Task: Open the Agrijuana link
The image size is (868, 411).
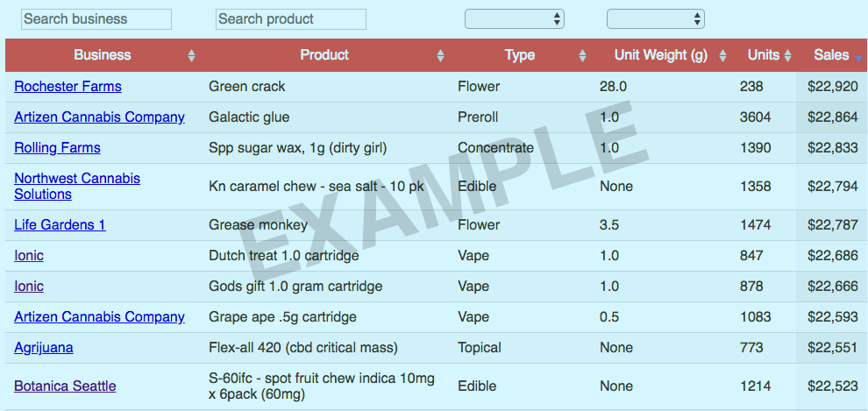Action: 44,348
